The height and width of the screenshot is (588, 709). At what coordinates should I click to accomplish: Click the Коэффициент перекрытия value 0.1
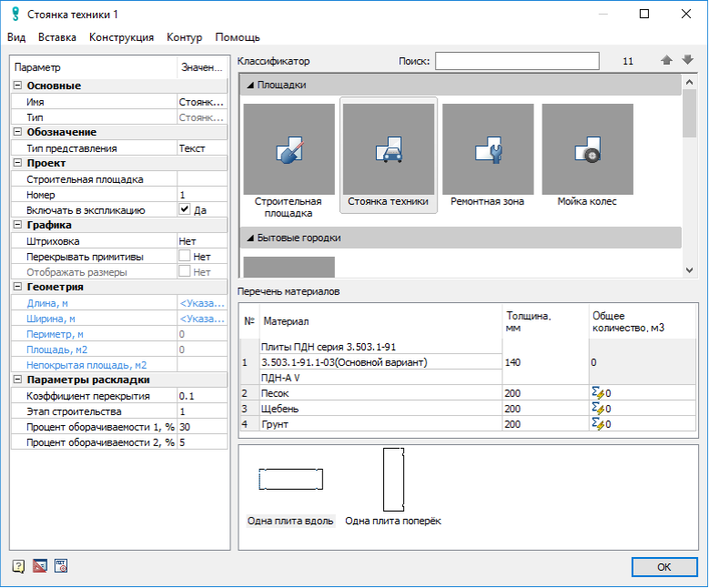(202, 396)
